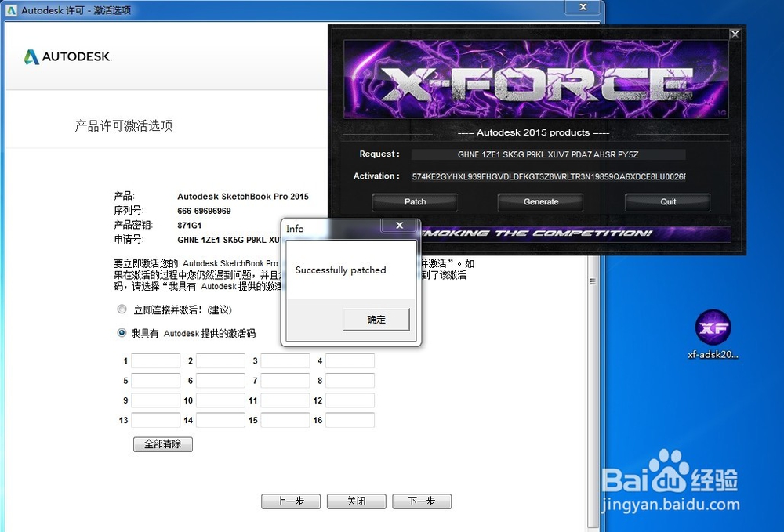The image size is (784, 532).
Task: Click activation code box 14
Action: 220,420
